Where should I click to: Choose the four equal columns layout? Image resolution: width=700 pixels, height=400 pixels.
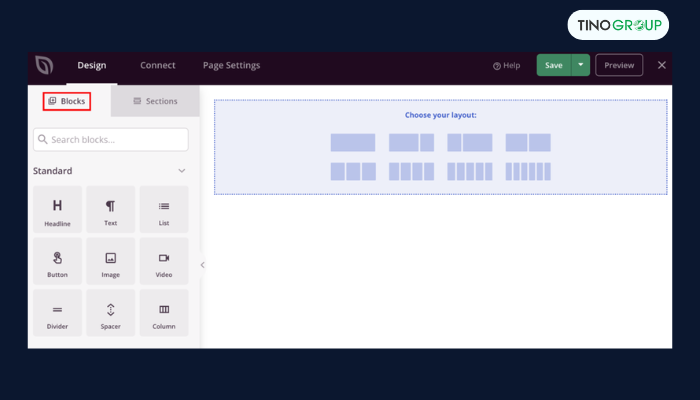tap(411, 171)
